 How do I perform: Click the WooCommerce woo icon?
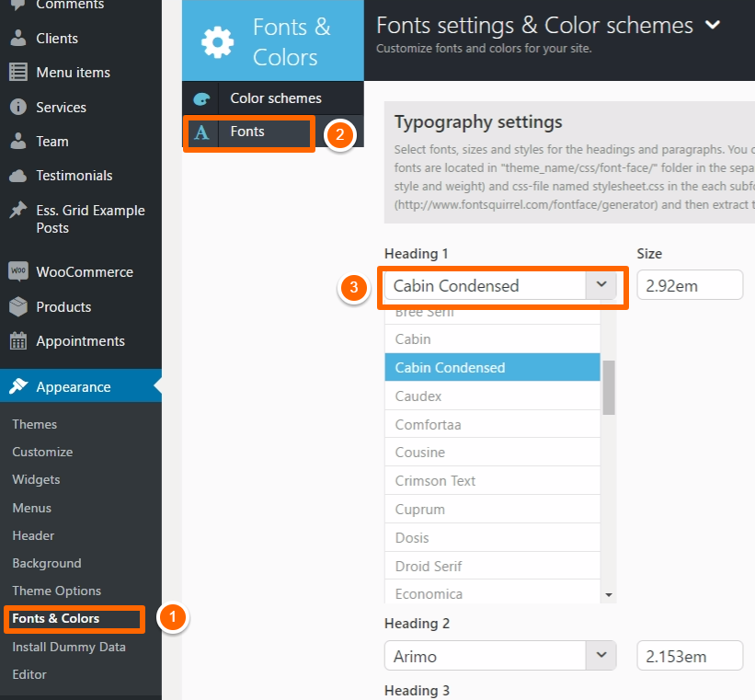click(18, 271)
